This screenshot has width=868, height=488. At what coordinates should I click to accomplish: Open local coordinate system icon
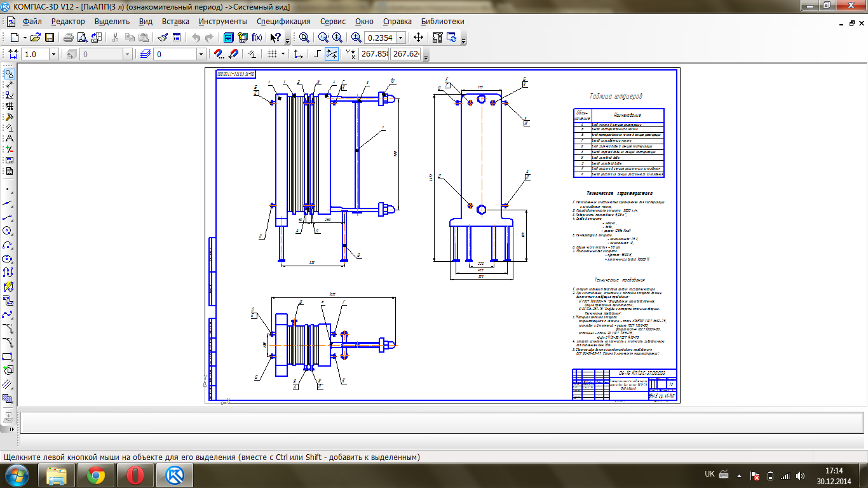pos(298,54)
